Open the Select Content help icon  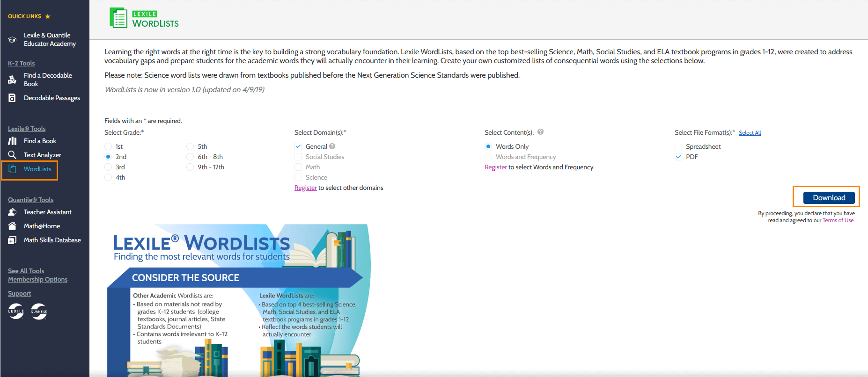[540, 132]
